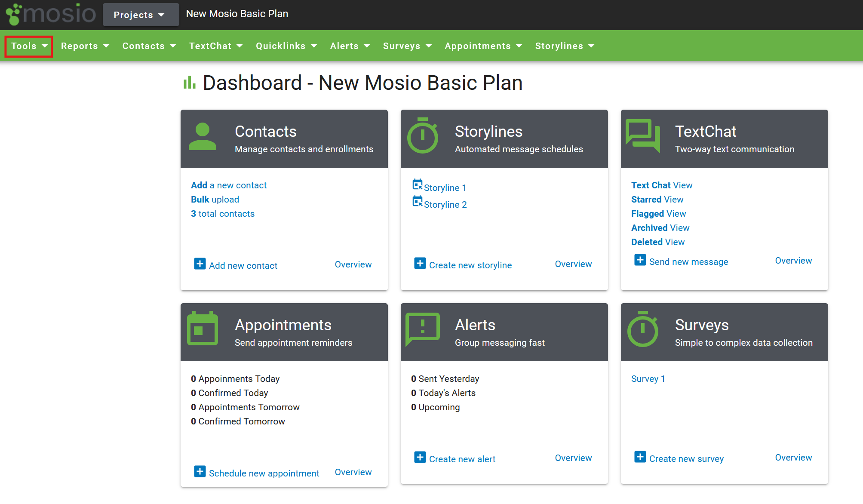Click the calendar icon next to Storyline 1

click(418, 184)
